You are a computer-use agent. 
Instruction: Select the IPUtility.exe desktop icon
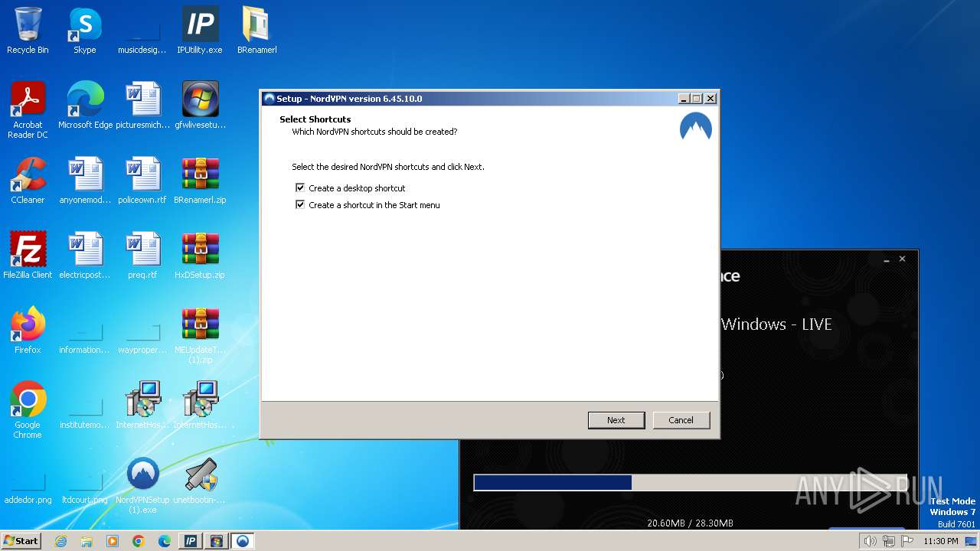(x=200, y=31)
